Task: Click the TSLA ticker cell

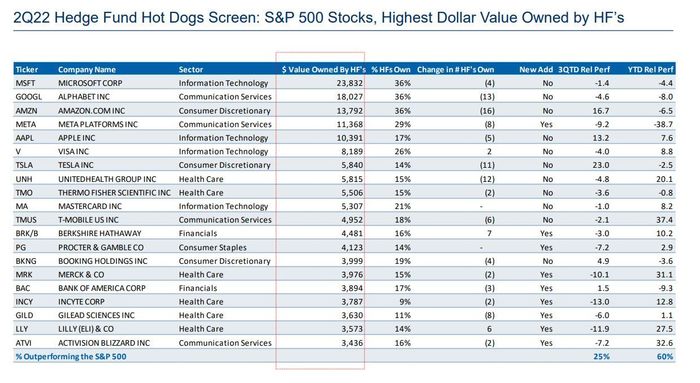Action: (24, 165)
